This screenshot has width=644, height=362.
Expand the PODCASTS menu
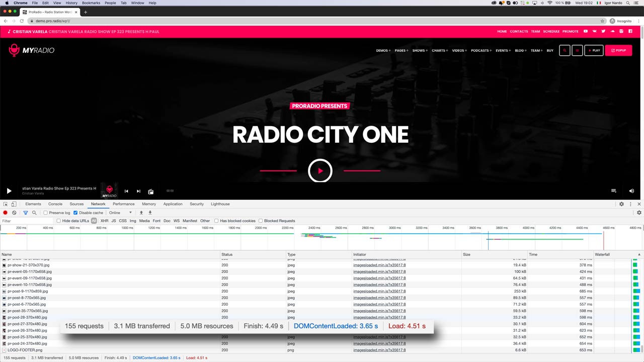pyautogui.click(x=481, y=50)
